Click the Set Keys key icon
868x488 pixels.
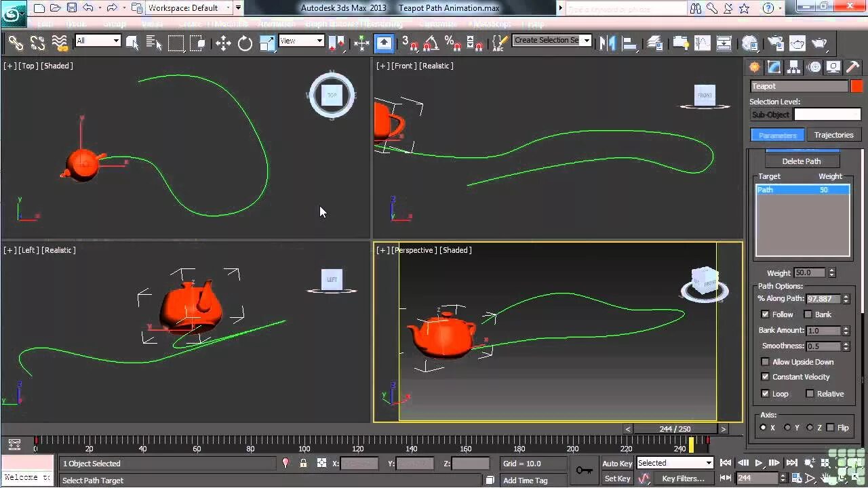coord(584,470)
